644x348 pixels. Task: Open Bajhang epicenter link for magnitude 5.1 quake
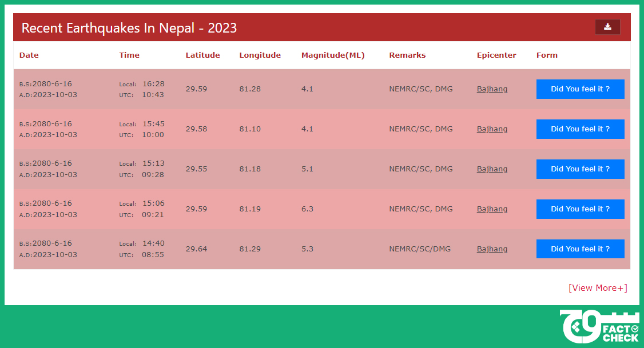(492, 169)
